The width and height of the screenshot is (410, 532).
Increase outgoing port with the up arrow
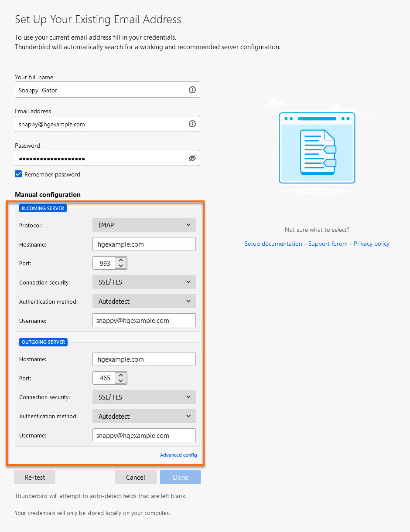pos(121,375)
